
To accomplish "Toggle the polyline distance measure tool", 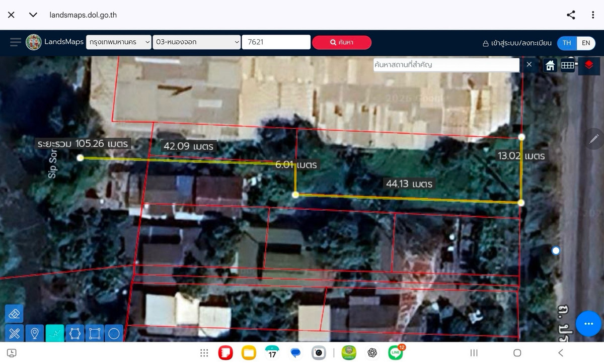I will coord(55,333).
